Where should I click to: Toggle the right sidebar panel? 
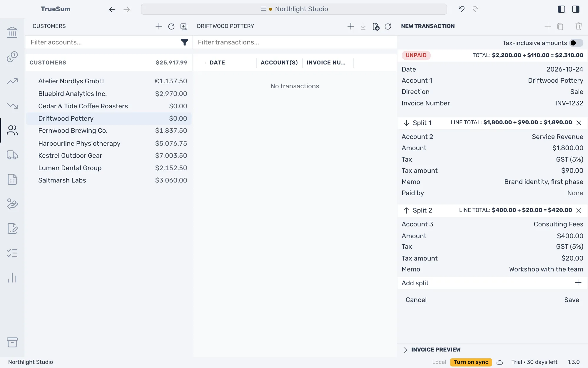576,9
